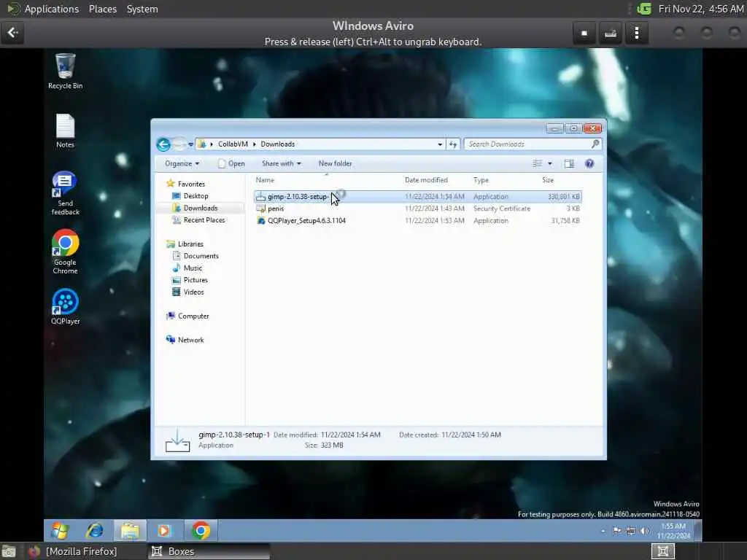This screenshot has height=560, width=747.
Task: Open the address bar history dropdown
Action: coord(440,144)
